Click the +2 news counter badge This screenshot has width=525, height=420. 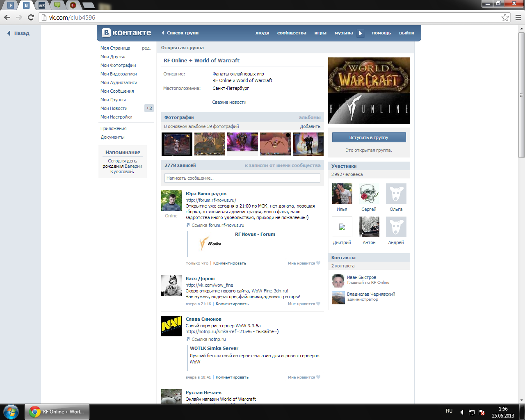coord(149,108)
